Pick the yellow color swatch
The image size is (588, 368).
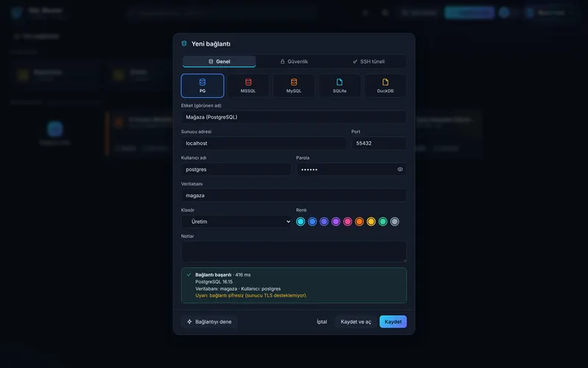(x=371, y=222)
